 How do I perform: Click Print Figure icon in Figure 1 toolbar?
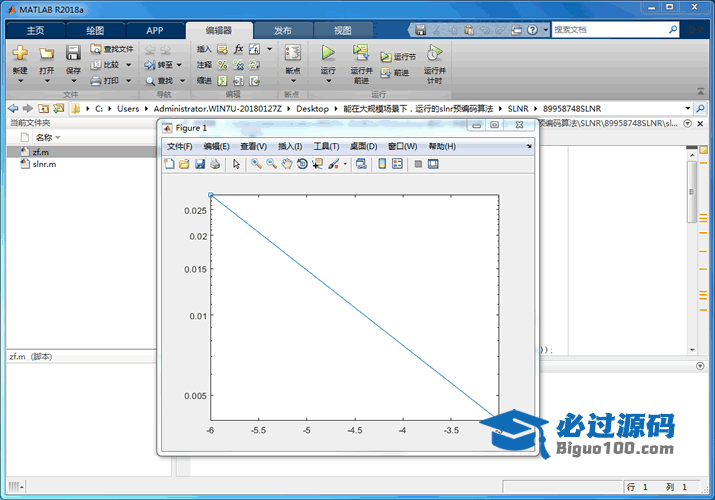tap(215, 164)
